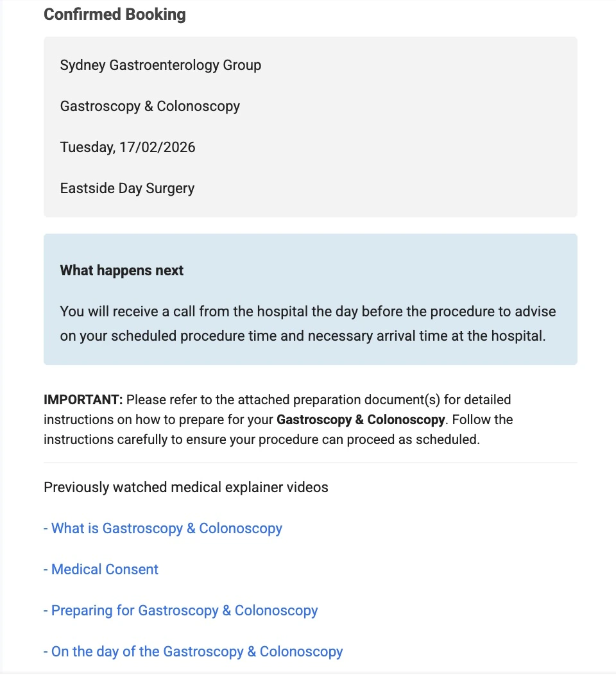Click the booking date 'Tuesday, 17/02/2026'
The height and width of the screenshot is (675, 616).
click(x=128, y=147)
